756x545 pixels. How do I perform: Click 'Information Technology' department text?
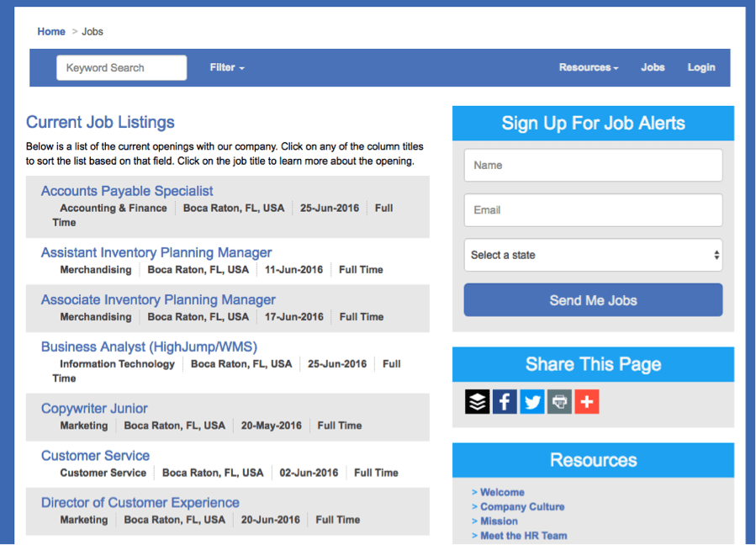point(117,363)
